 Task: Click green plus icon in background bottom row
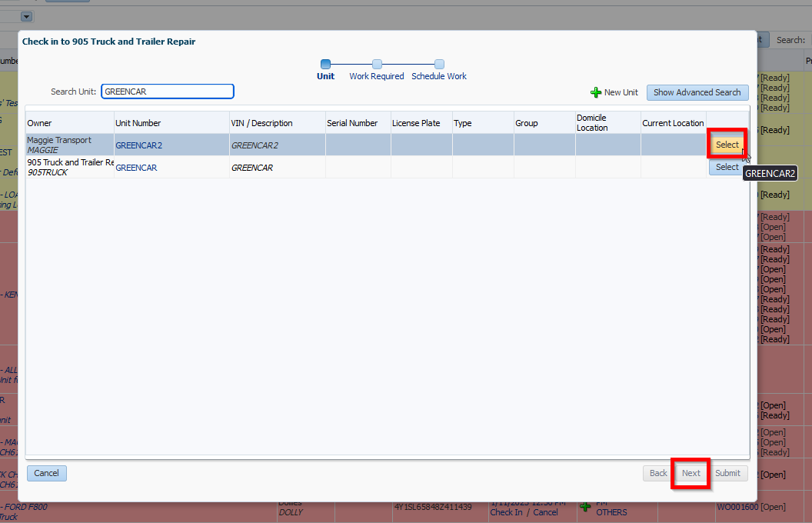tap(585, 506)
